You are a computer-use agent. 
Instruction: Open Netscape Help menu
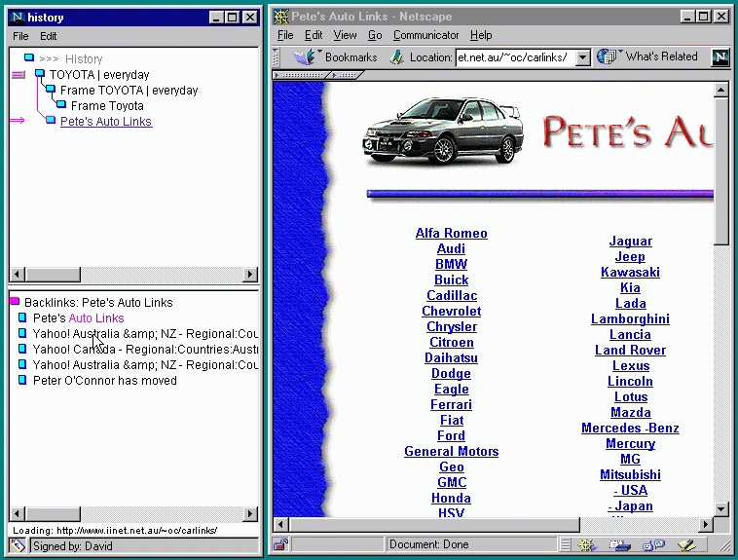[x=481, y=35]
